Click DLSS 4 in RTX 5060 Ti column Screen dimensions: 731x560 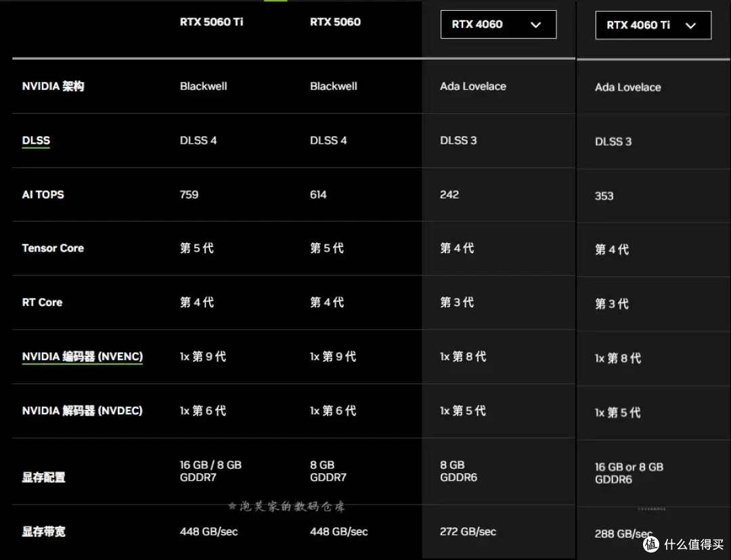[x=198, y=140]
